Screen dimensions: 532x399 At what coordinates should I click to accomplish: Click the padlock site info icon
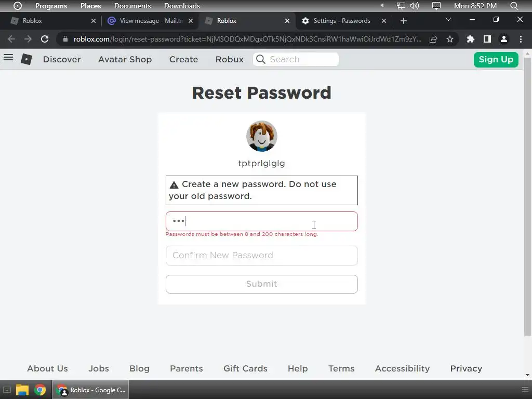click(65, 39)
